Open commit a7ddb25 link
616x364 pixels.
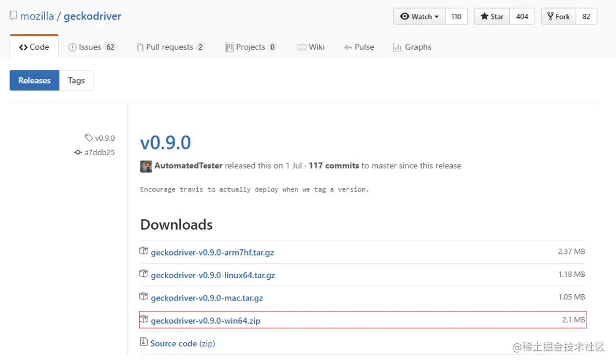click(100, 152)
